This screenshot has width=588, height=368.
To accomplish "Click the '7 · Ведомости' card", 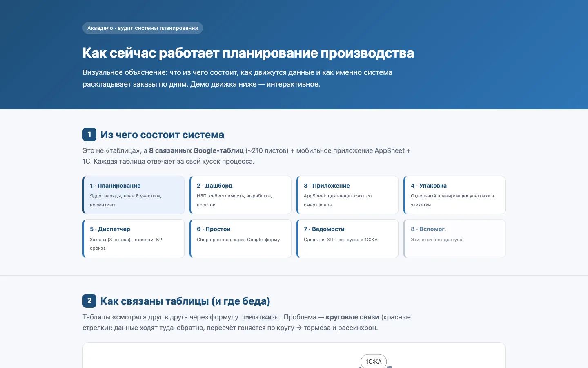I will 347,239.
